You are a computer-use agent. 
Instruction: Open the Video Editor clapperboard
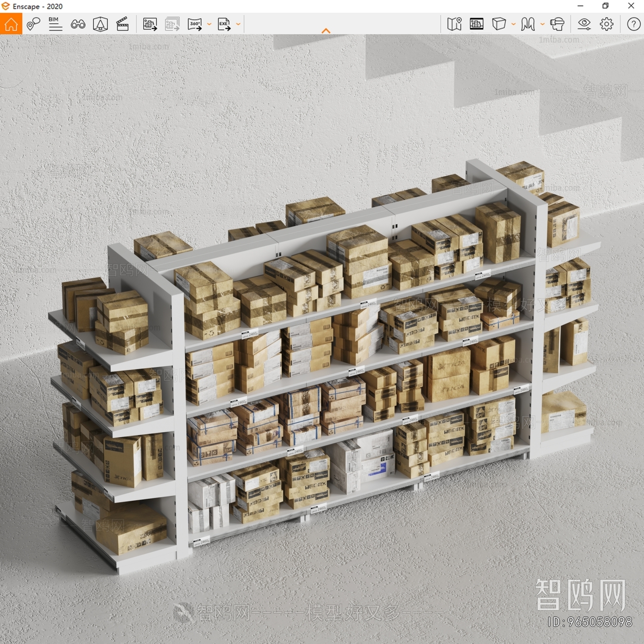(x=122, y=24)
